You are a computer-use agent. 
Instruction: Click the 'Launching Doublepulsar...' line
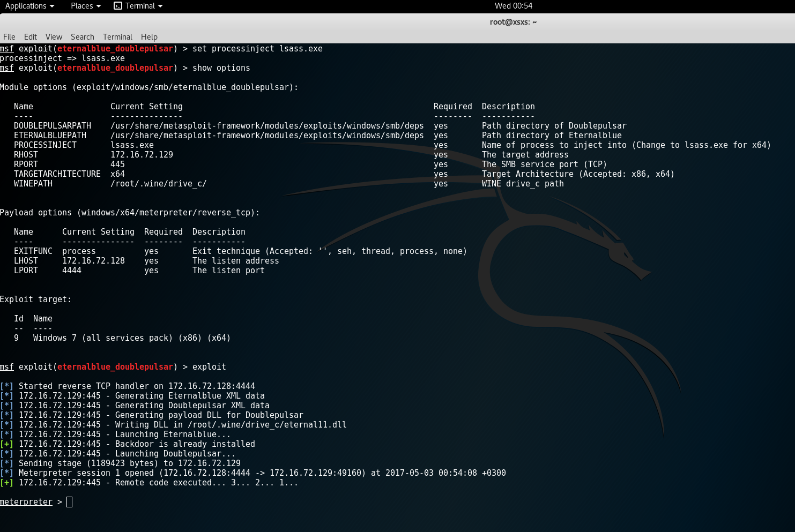[118, 454]
